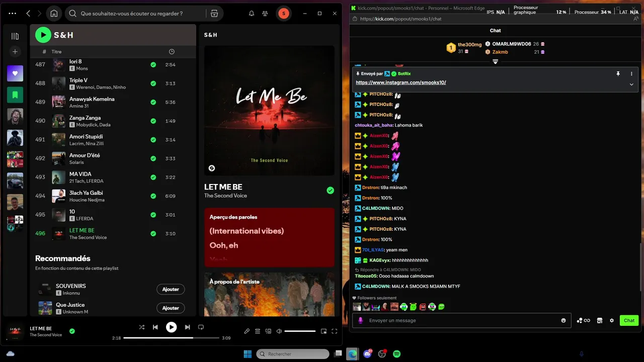The width and height of the screenshot is (644, 362).
Task: Open the Kick chat shop icon
Action: [599, 320]
